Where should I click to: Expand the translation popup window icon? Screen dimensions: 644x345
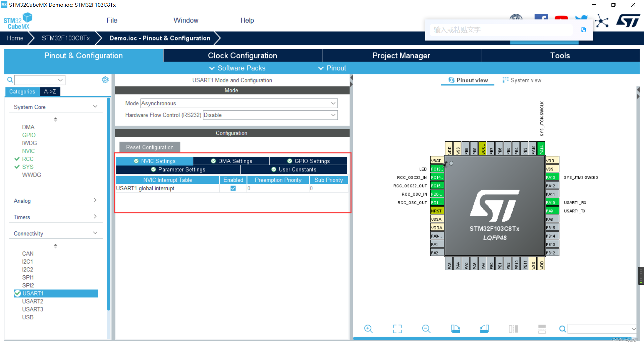[x=583, y=30]
